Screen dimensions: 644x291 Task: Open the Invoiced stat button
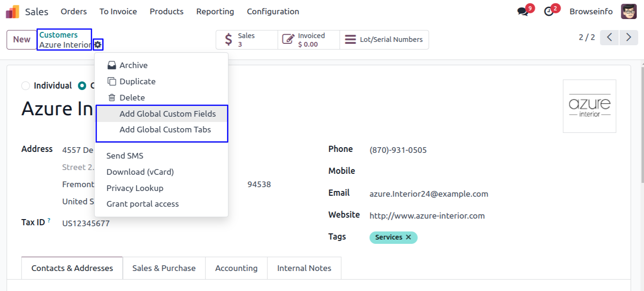tap(309, 40)
